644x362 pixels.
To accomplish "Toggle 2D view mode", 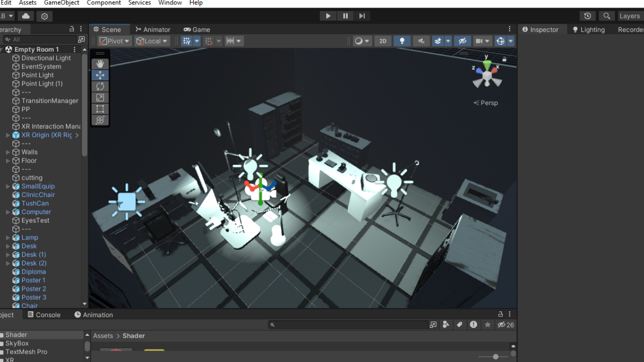I will coord(383,41).
